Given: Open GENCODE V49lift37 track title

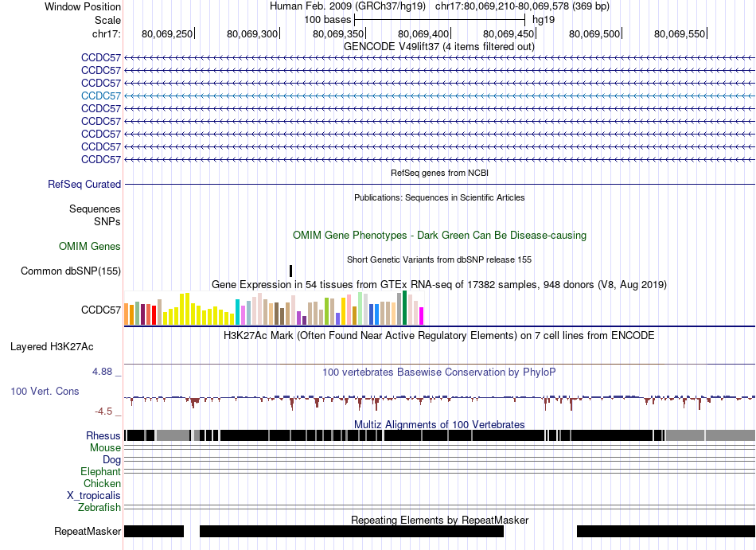Looking at the screenshot, I should pos(438,46).
